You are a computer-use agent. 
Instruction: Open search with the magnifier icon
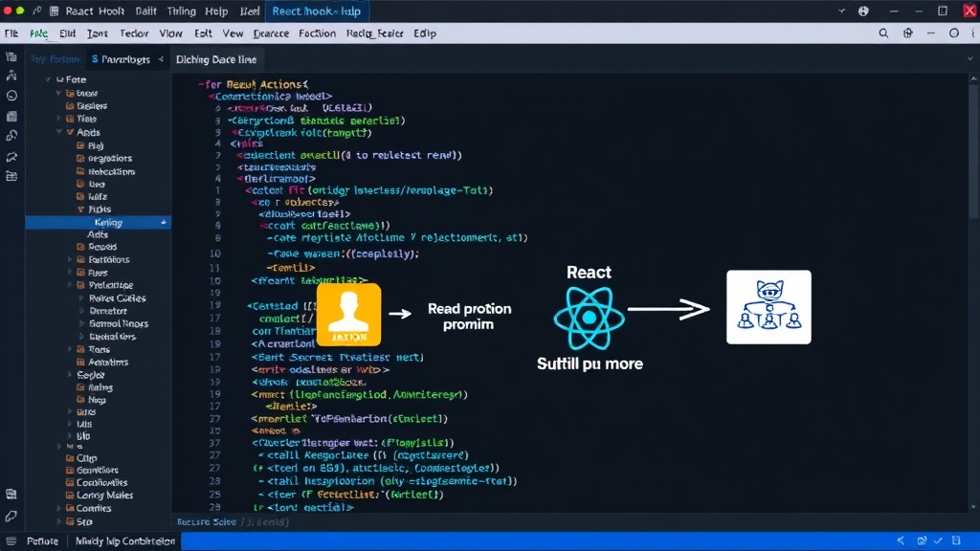coord(883,33)
